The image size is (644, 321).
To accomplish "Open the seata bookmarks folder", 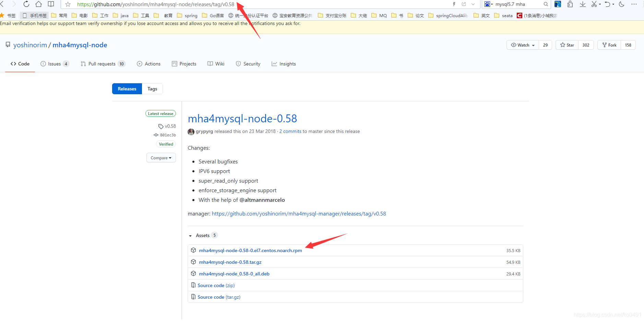I will 503,15.
